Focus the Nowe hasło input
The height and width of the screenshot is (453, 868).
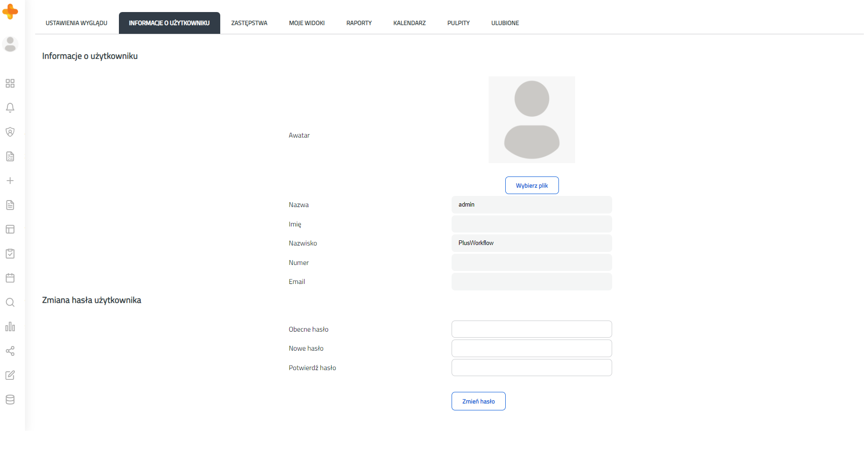point(532,348)
